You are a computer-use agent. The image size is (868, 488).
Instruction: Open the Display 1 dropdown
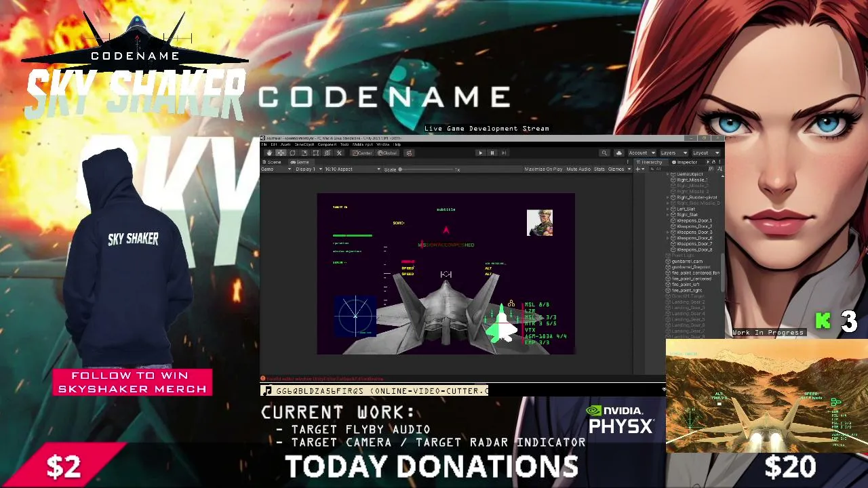pos(309,169)
